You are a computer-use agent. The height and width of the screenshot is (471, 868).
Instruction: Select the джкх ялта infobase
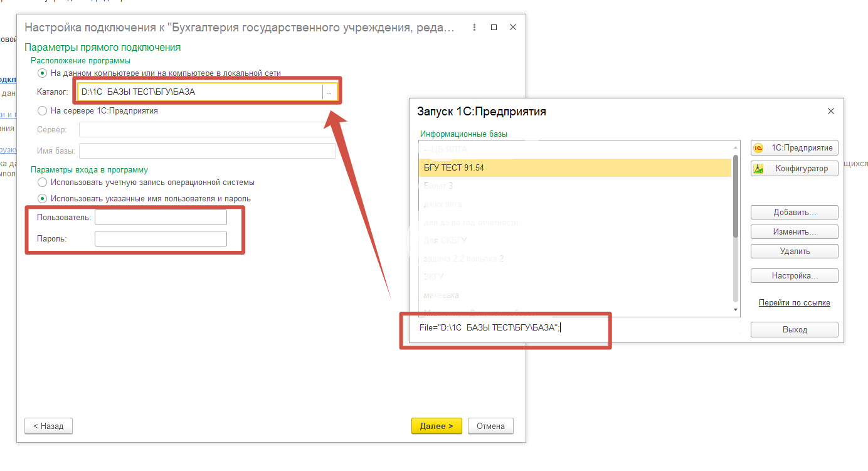click(575, 204)
